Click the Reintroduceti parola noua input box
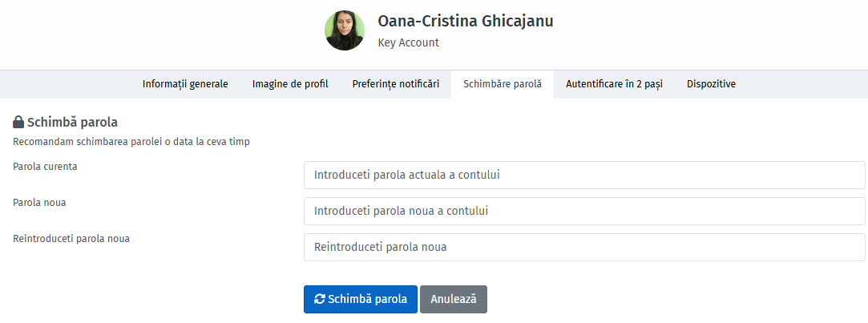The width and height of the screenshot is (868, 323). point(584,247)
